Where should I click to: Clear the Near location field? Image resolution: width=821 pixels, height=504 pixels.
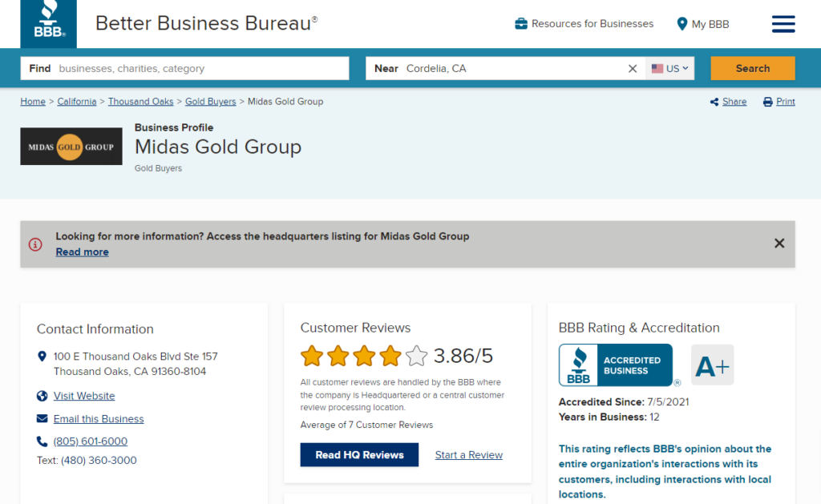pyautogui.click(x=633, y=68)
